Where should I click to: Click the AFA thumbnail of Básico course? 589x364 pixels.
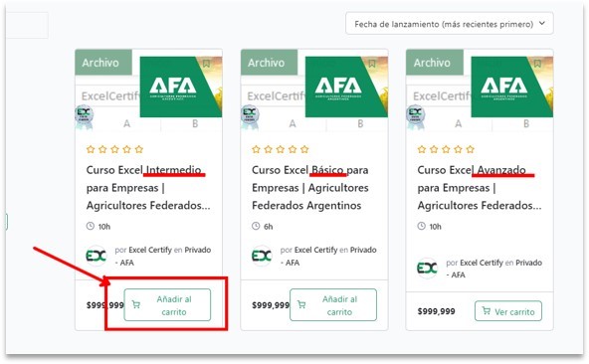point(346,87)
